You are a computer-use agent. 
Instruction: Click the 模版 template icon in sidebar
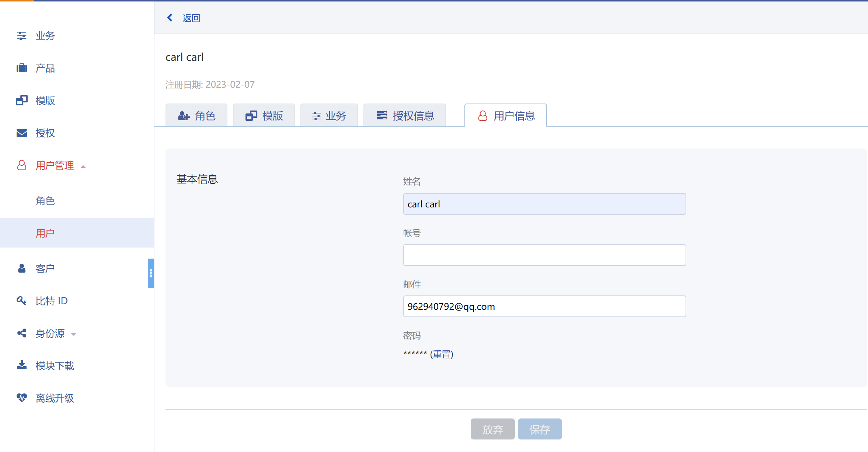[x=22, y=101]
